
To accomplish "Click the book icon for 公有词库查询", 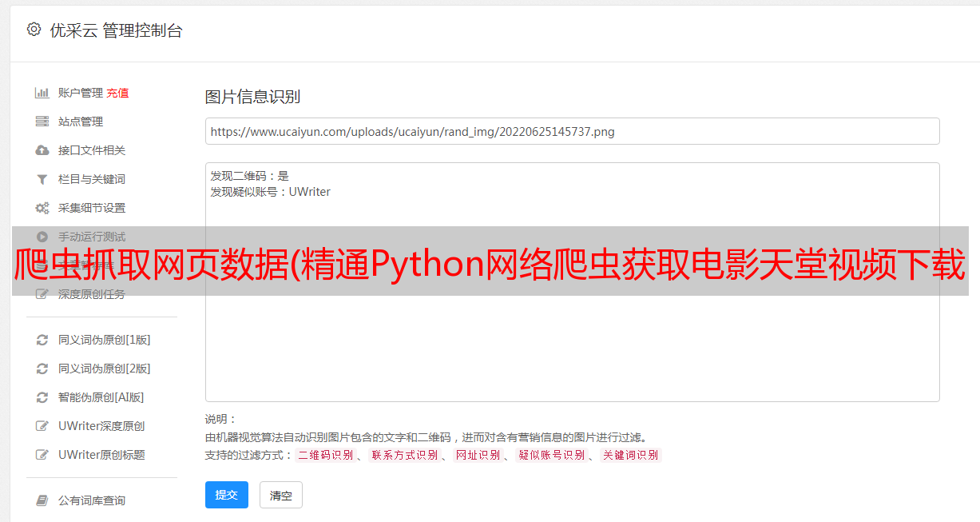I will click(42, 500).
